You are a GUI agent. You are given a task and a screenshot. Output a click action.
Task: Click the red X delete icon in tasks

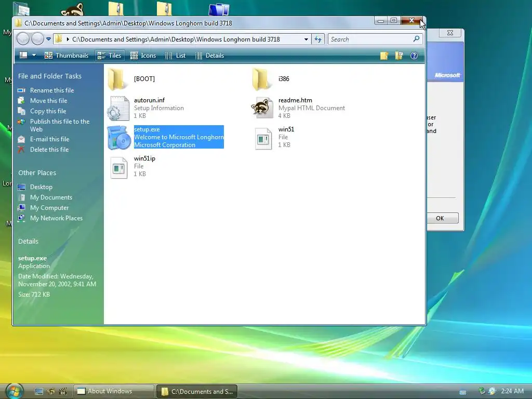(x=21, y=150)
